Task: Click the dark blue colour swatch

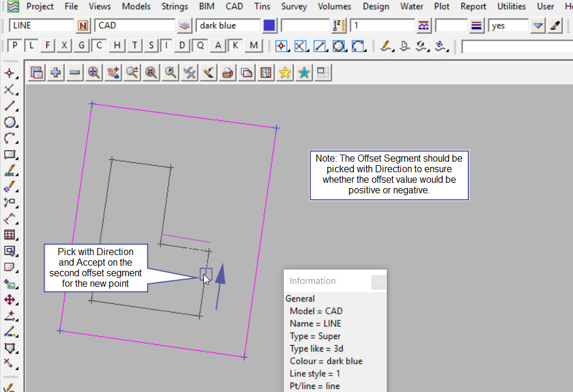Action: pyautogui.click(x=269, y=26)
